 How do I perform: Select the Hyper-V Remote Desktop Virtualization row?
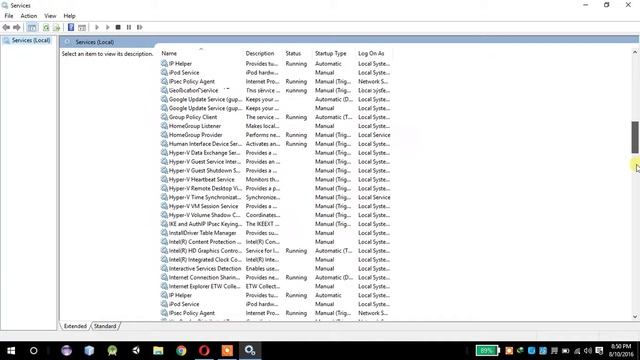[x=276, y=189]
